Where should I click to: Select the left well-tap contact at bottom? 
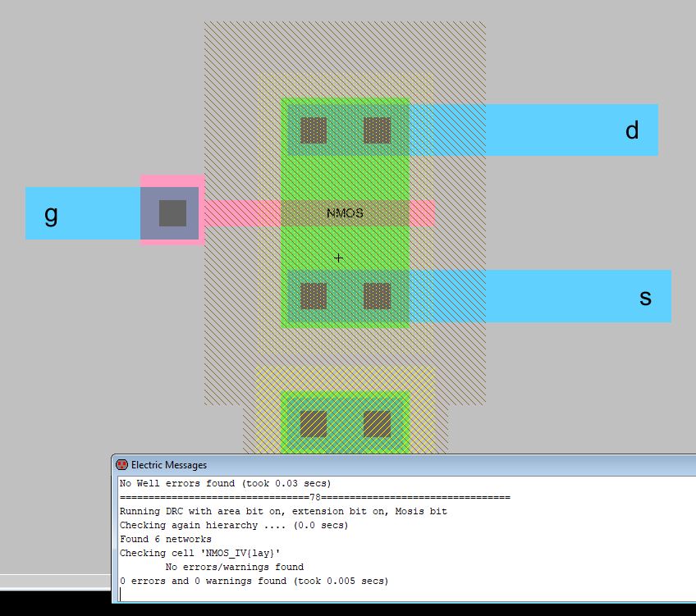314,424
